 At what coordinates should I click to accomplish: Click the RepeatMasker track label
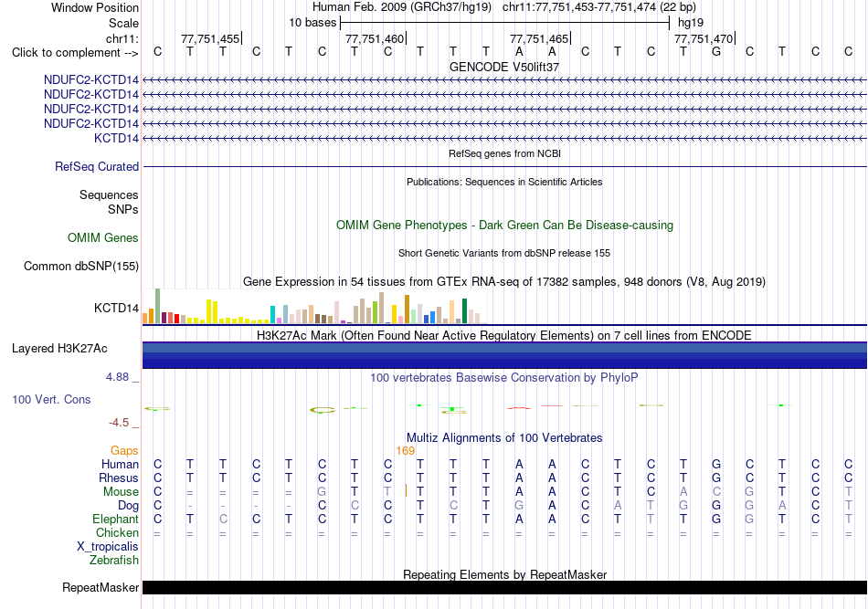[101, 587]
